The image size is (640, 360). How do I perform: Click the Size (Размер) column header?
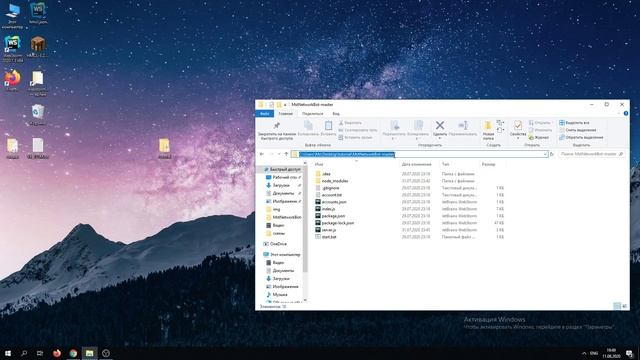coord(488,164)
